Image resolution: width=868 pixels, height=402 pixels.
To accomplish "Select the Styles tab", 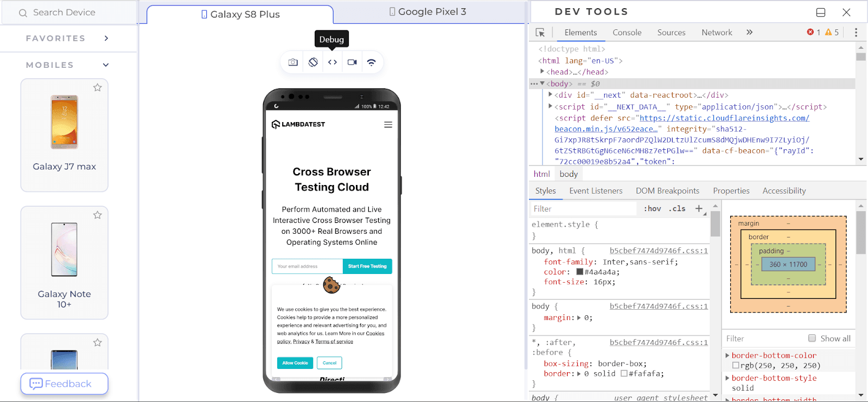I will coord(545,191).
